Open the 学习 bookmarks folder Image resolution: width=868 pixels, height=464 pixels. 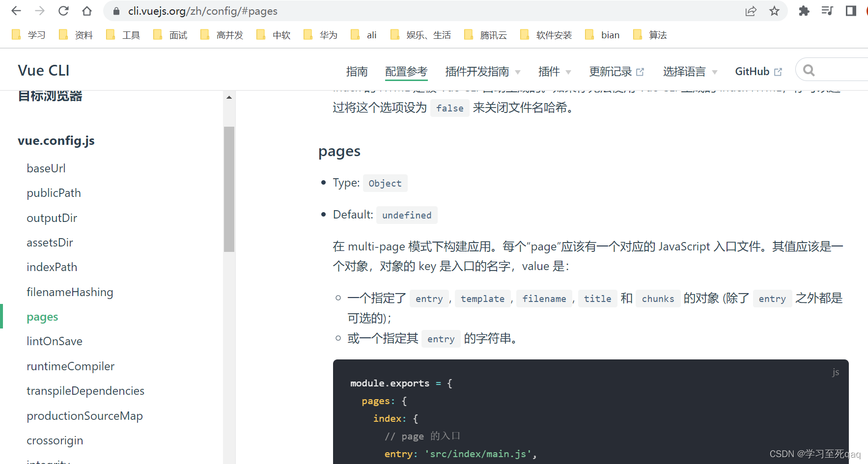point(28,34)
